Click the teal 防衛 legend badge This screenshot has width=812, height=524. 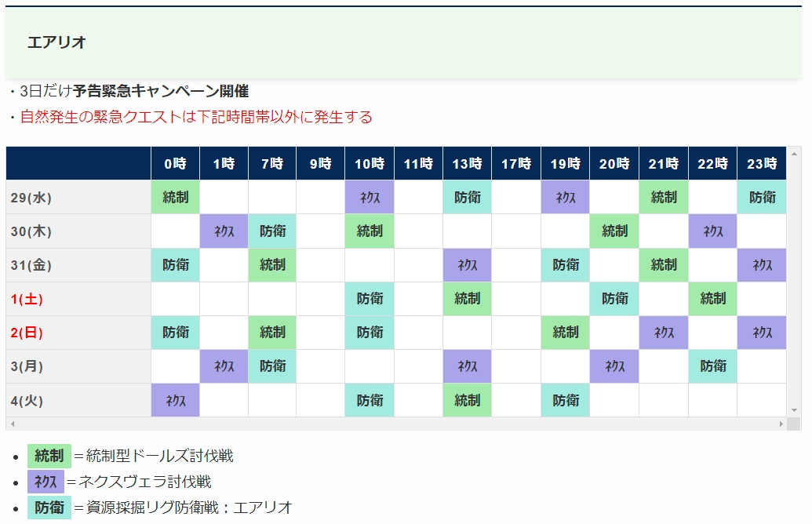pyautogui.click(x=49, y=508)
